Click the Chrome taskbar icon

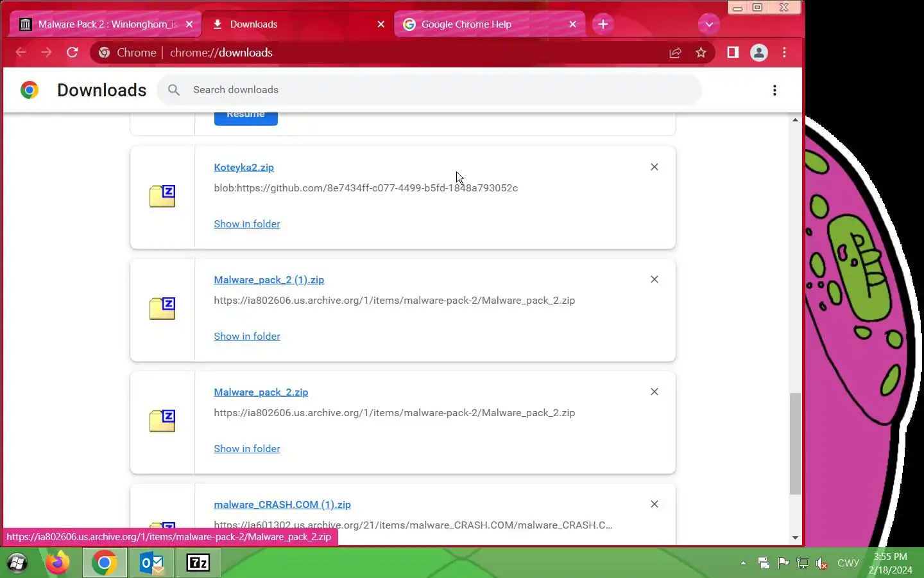(x=104, y=563)
